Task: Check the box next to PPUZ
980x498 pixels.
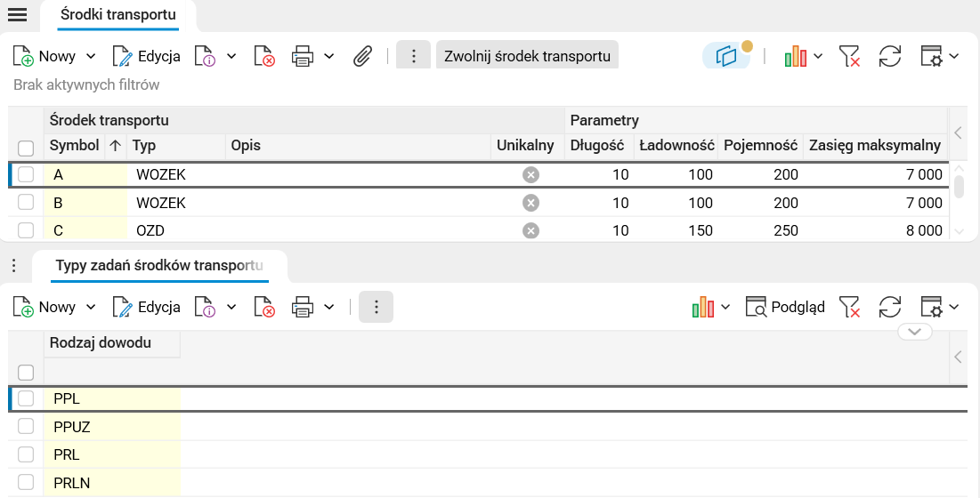Action: pos(26,427)
